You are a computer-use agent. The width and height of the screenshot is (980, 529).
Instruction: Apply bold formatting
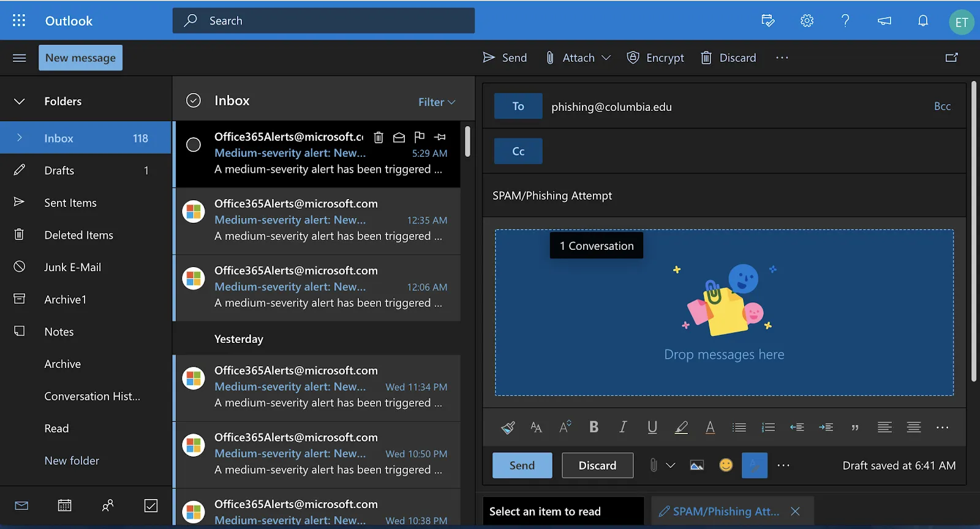click(594, 427)
